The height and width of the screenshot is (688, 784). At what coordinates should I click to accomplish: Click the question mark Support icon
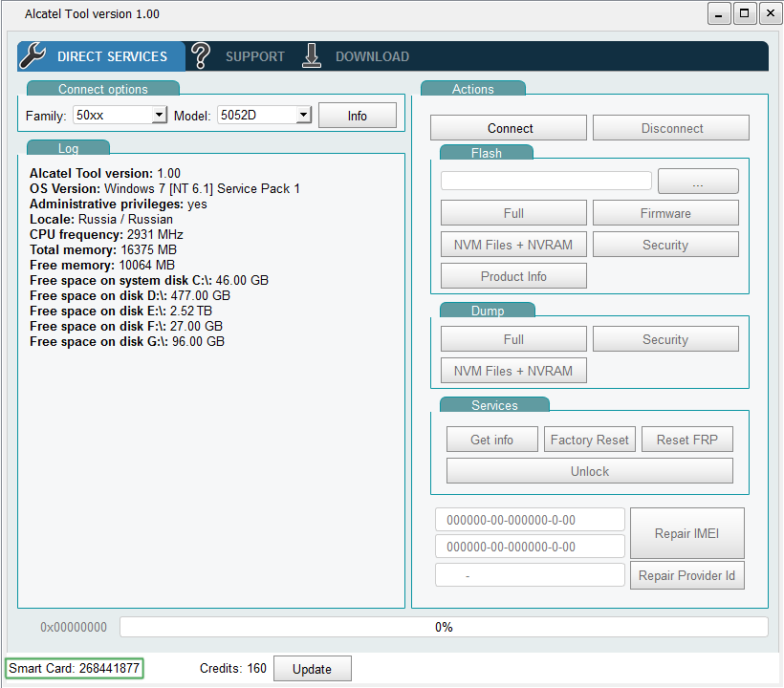click(x=201, y=55)
